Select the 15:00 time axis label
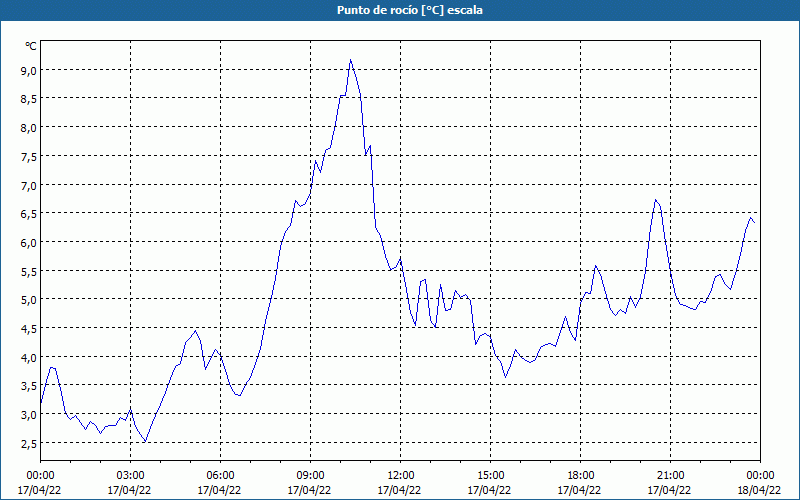This screenshot has height=500, width=800. [490, 476]
